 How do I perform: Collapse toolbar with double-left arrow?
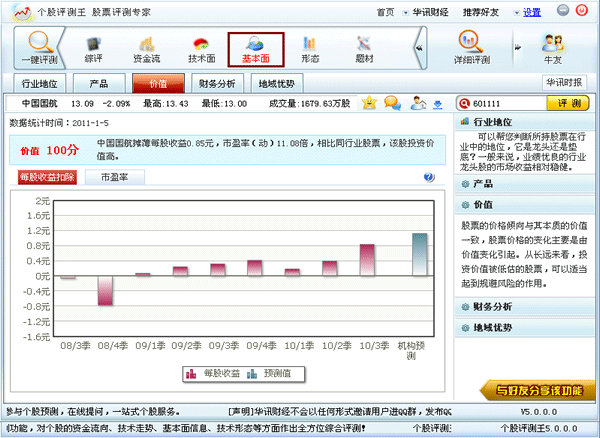coord(419,48)
